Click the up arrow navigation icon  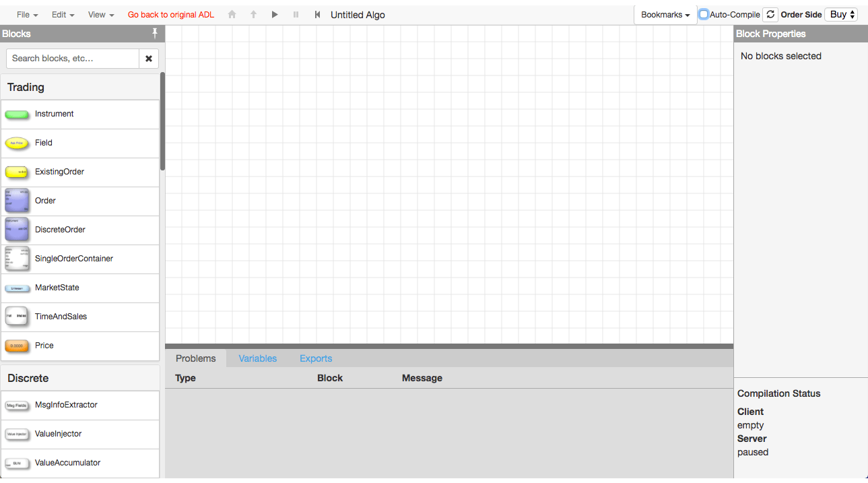[253, 14]
